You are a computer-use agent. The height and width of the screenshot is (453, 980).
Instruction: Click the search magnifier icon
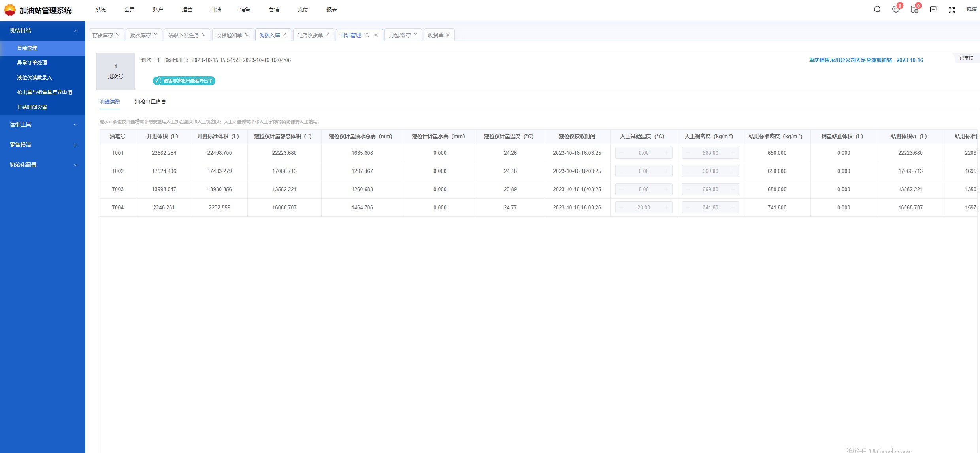tap(877, 9)
